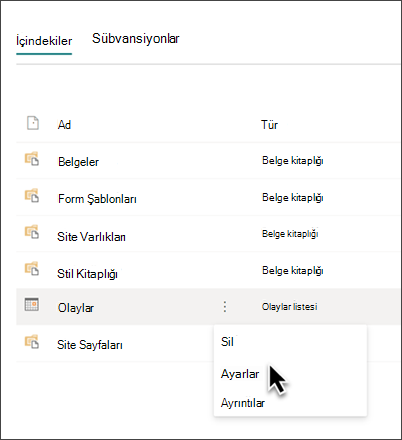The image size is (402, 440).
Task: Sort by the Tür column header
Action: click(x=269, y=125)
